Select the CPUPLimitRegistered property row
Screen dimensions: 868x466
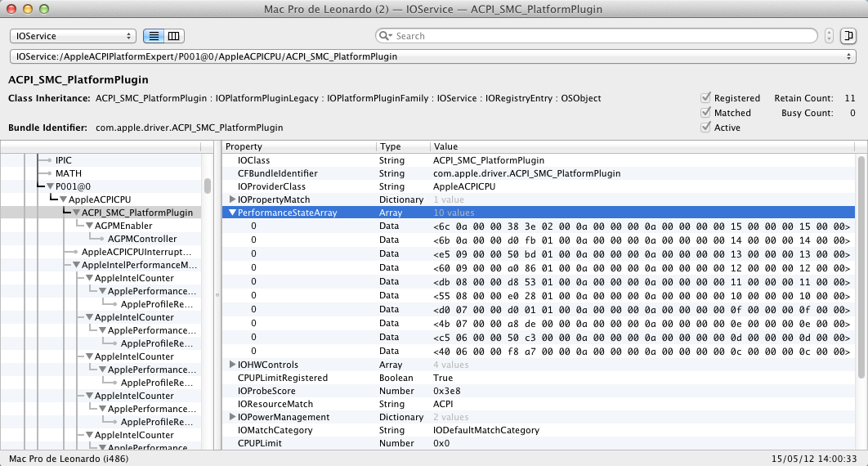(539, 378)
